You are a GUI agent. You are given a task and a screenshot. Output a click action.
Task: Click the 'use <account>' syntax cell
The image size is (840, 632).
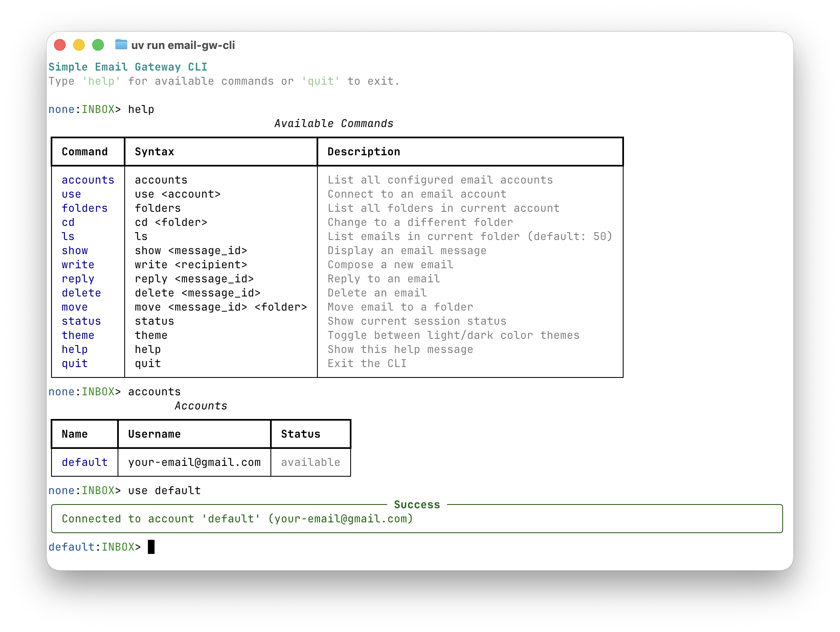(x=178, y=194)
